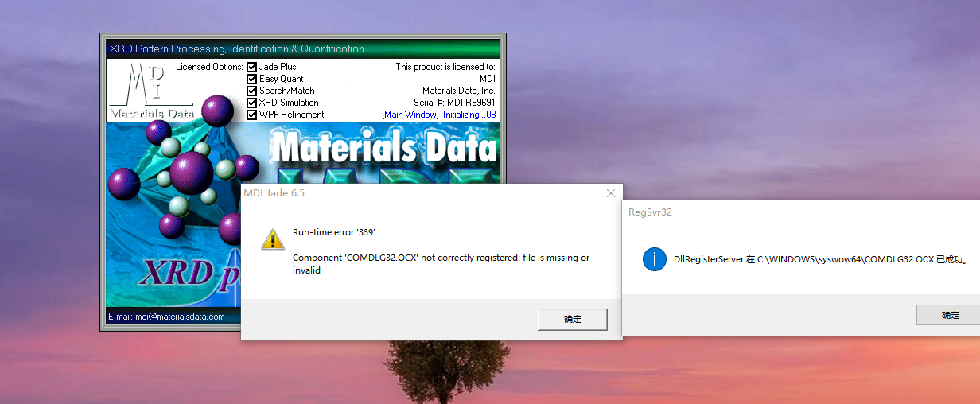Click the Materials Data, Inc. licensee text
Viewport: 980px width, 404px height.
coord(459,91)
